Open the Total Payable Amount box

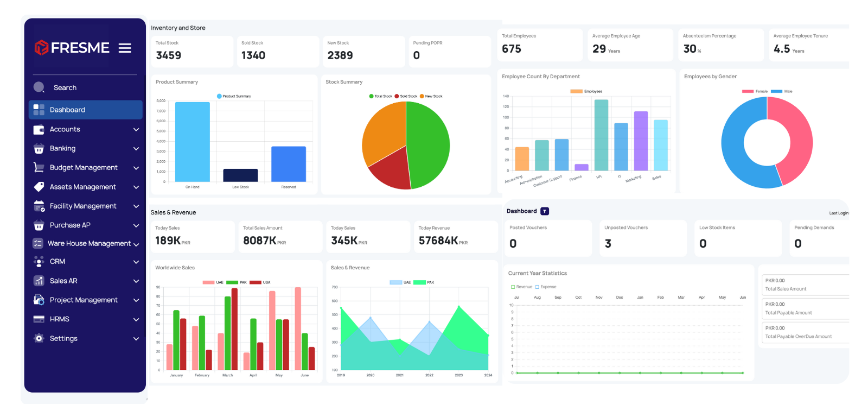[x=805, y=308]
